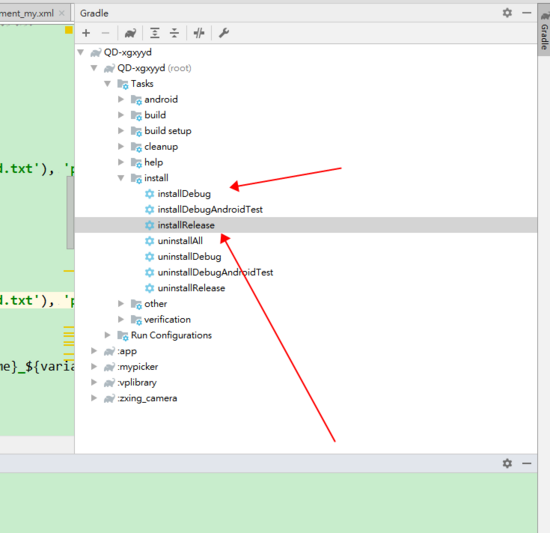Image resolution: width=550 pixels, height=533 pixels.
Task: Select the cleanup label text
Action: [161, 147]
